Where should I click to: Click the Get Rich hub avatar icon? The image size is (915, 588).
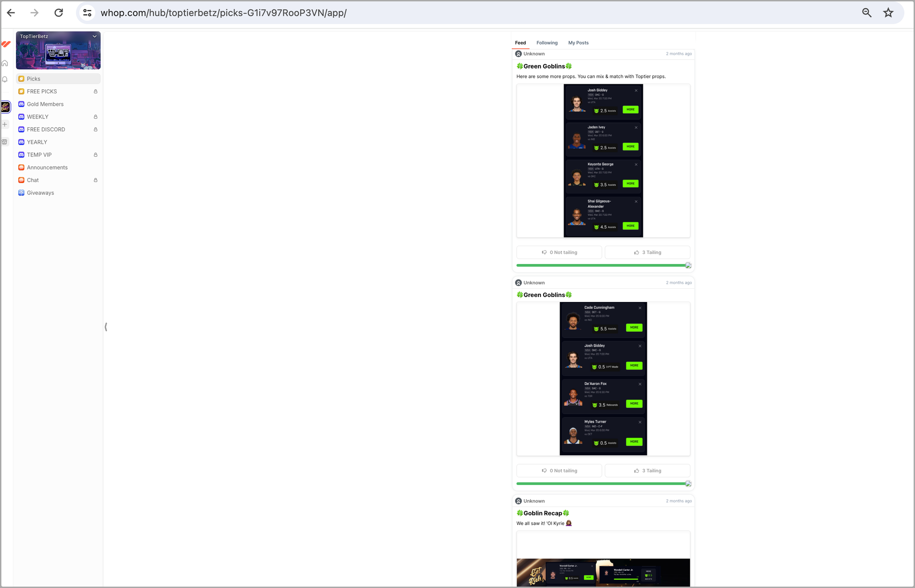click(x=5, y=107)
